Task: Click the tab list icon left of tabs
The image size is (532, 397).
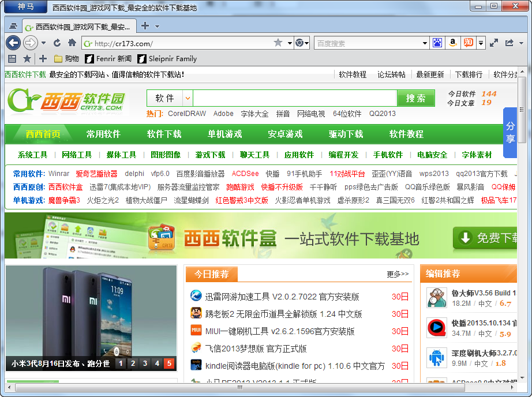Action: (13, 26)
